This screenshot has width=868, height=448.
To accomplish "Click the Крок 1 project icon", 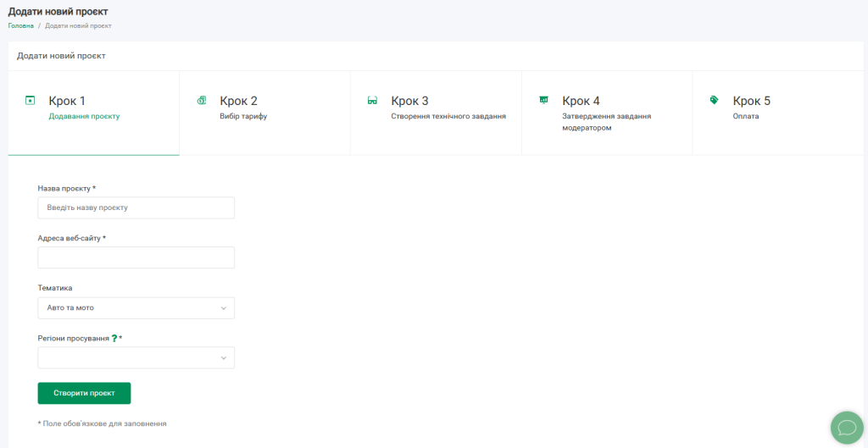I will click(31, 101).
